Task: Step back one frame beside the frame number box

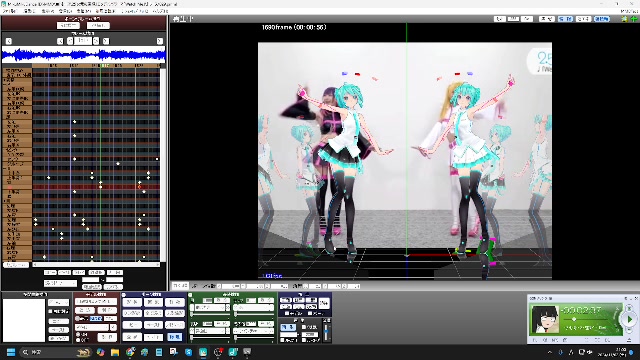Action: 70,40
